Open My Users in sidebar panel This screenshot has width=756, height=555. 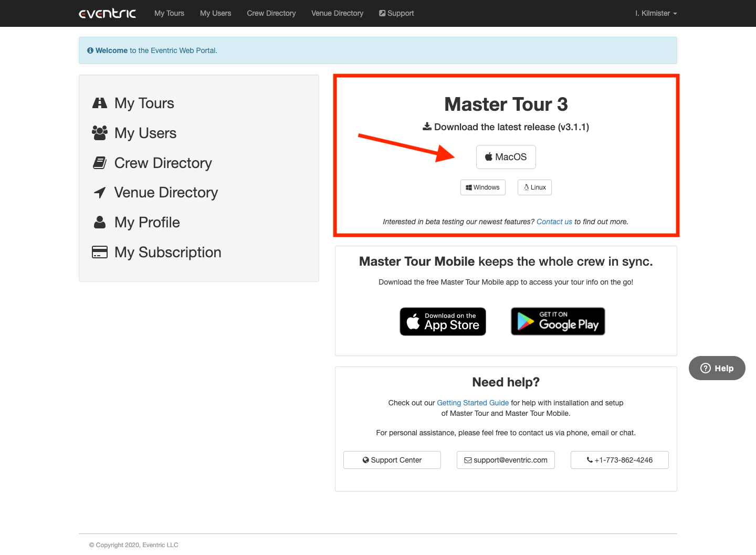tap(145, 133)
